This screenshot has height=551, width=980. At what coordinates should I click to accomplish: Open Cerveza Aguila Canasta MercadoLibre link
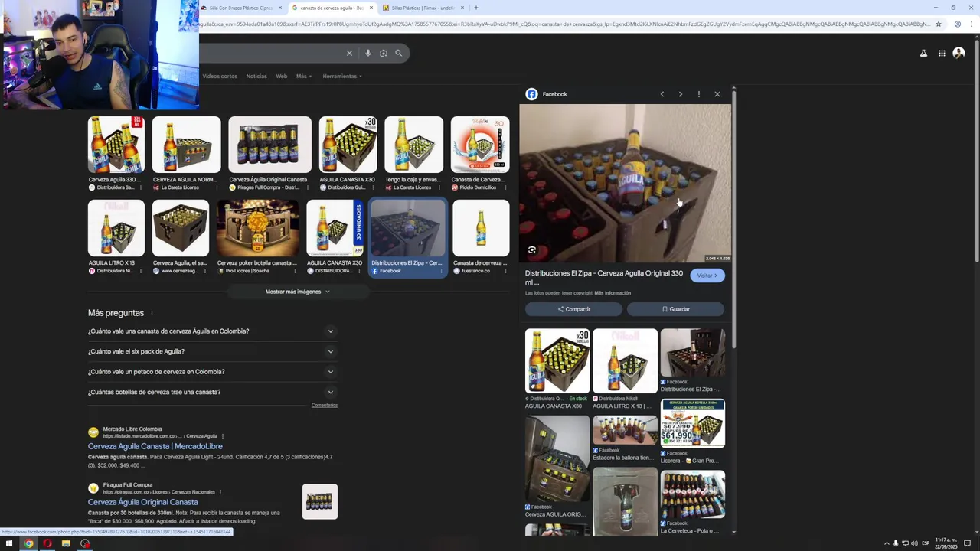[155, 446]
